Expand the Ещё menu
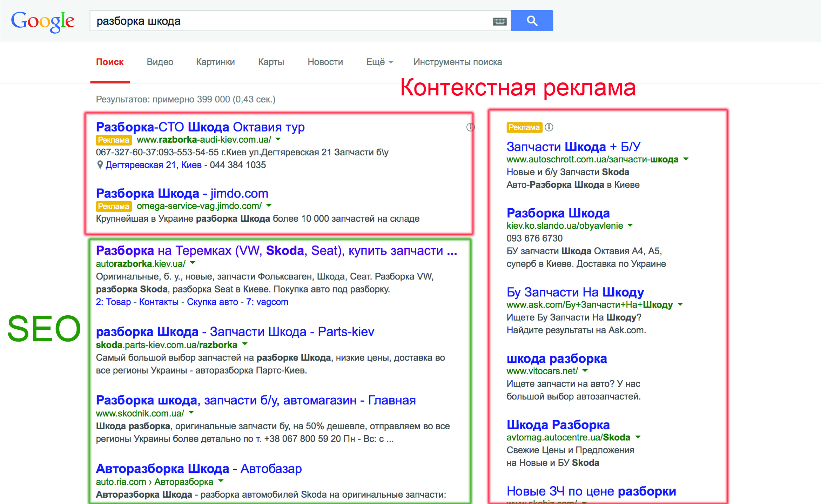Screen dimensions: 821x504 (379, 62)
